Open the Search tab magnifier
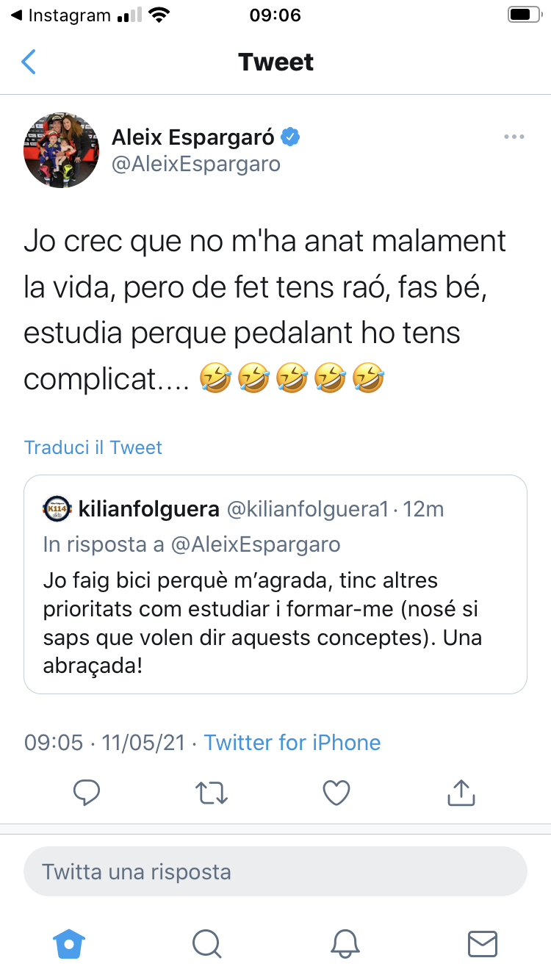Viewport: 551px width, 980px height. coord(206,943)
